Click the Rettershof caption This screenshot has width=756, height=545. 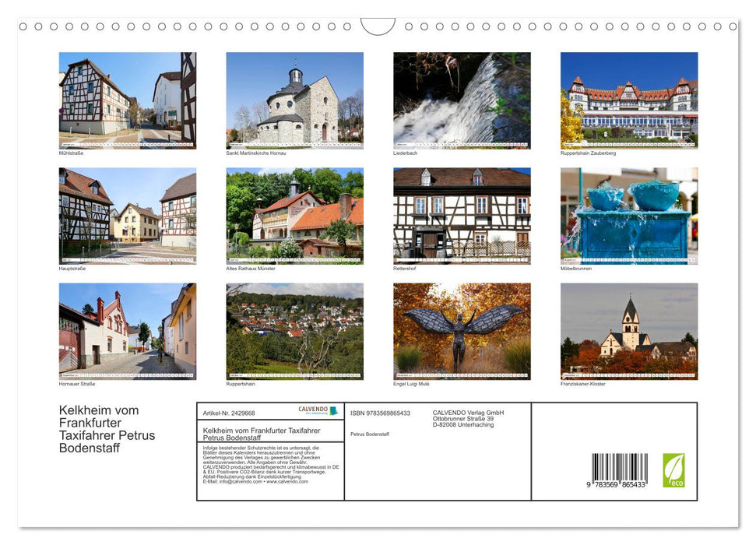[405, 269]
